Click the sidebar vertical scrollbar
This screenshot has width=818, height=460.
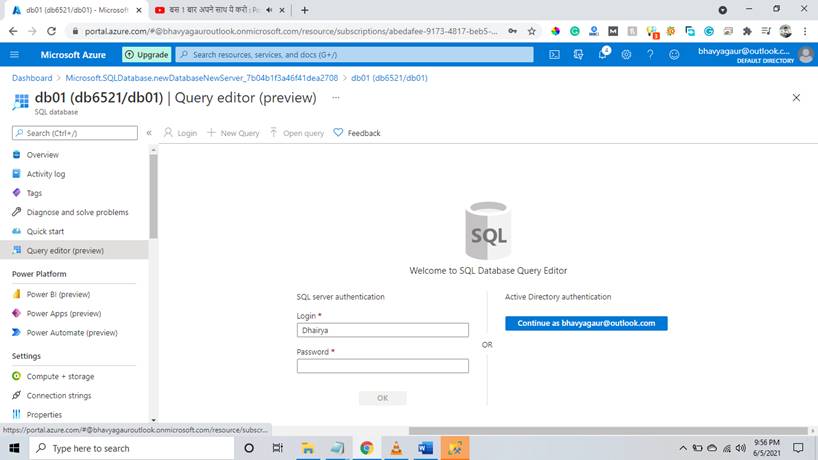click(153, 197)
